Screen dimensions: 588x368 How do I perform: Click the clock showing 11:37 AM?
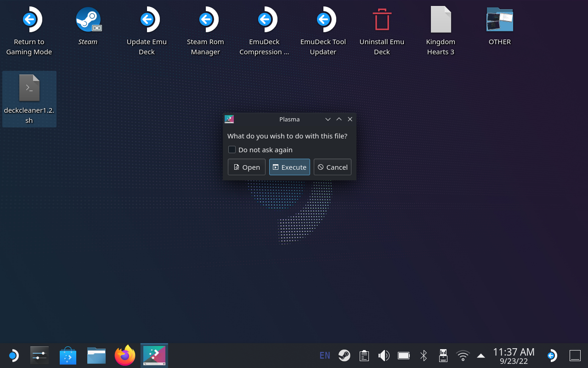pos(514,356)
